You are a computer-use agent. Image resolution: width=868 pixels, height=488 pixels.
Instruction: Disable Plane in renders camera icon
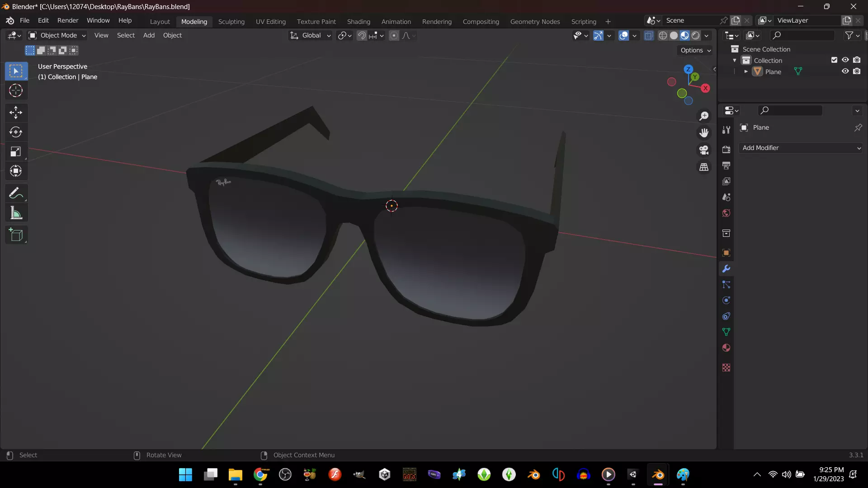[x=857, y=71]
